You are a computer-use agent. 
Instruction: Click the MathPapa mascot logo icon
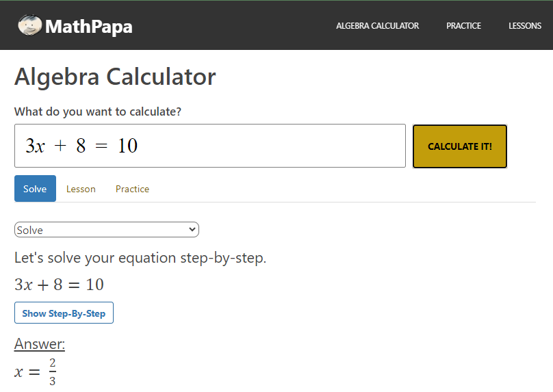coord(29,25)
